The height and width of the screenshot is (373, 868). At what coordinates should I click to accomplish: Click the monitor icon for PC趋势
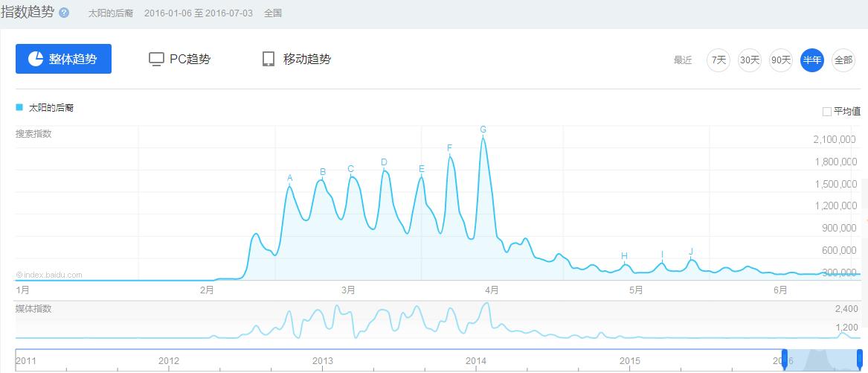click(x=156, y=59)
